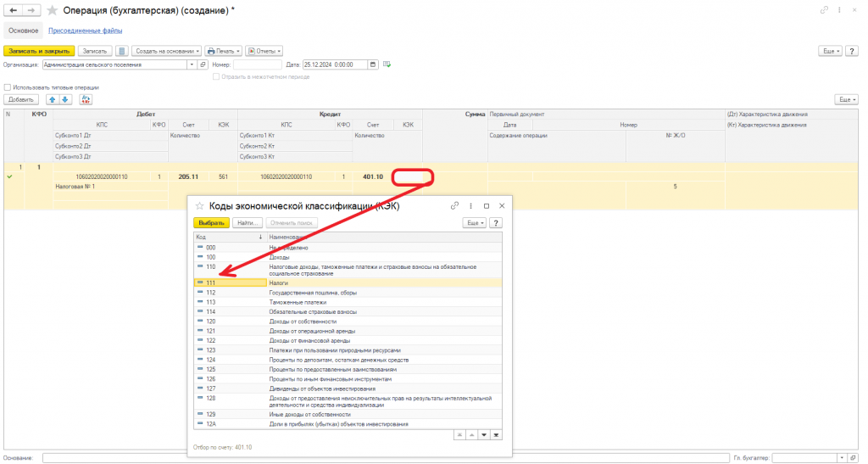The image size is (868, 464).
Task: Sort by Код column header
Action: click(x=230, y=237)
